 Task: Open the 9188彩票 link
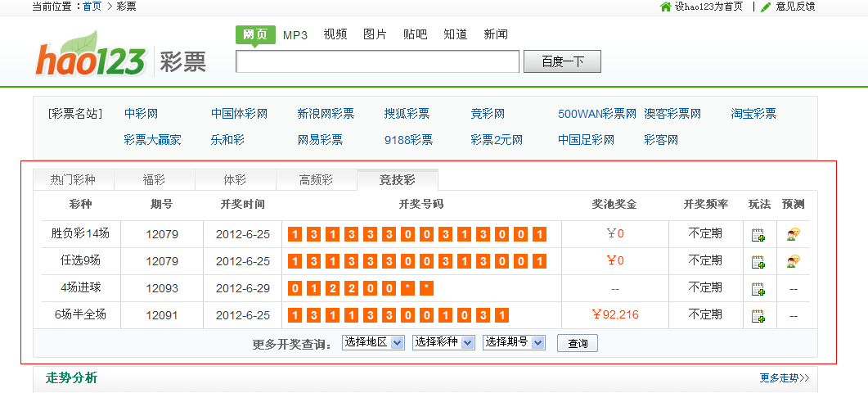(408, 140)
